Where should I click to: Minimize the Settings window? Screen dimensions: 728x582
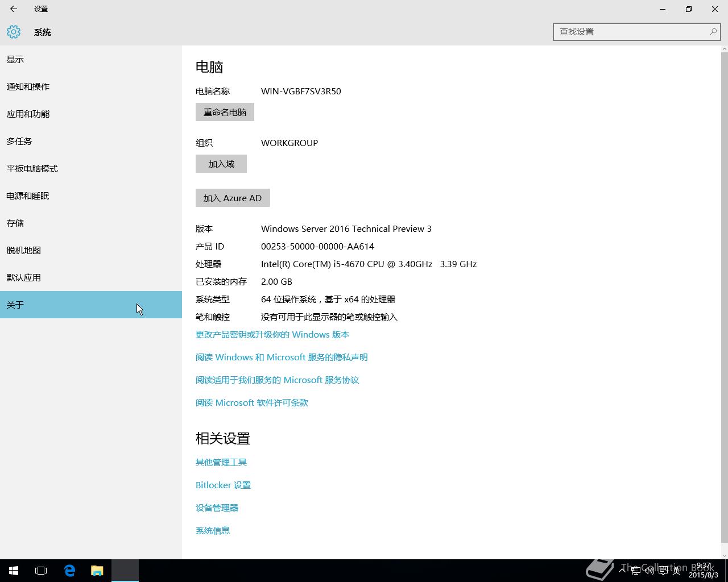click(663, 9)
